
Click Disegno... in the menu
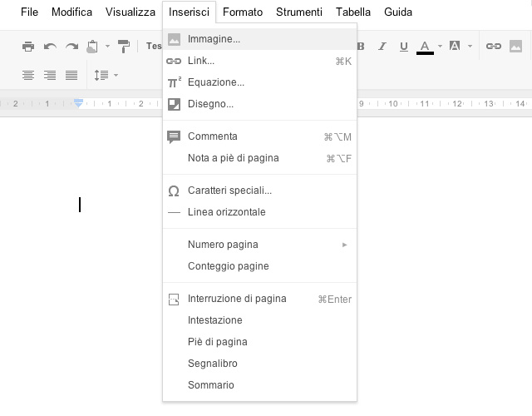210,104
